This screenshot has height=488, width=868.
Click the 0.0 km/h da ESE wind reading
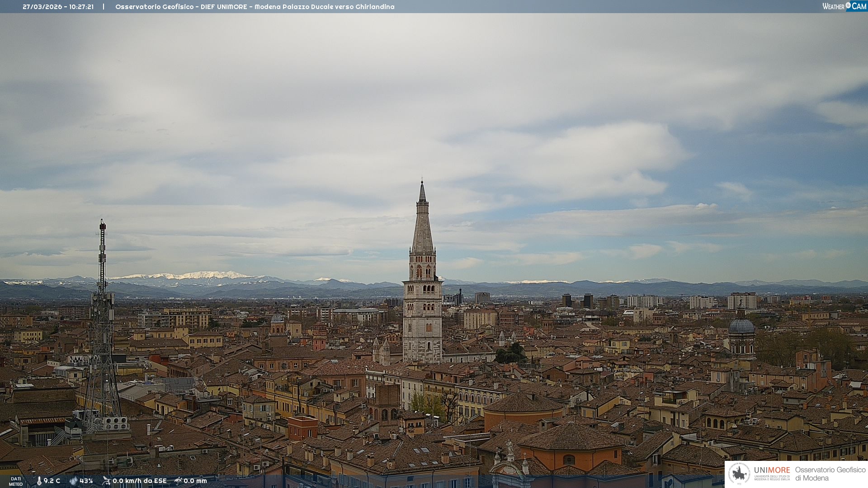coord(140,481)
